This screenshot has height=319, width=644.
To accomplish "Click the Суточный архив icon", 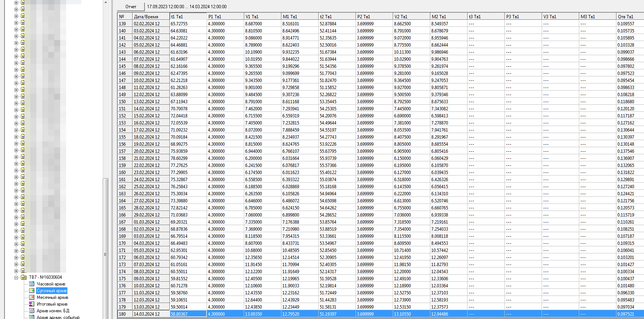I will click(x=32, y=291).
